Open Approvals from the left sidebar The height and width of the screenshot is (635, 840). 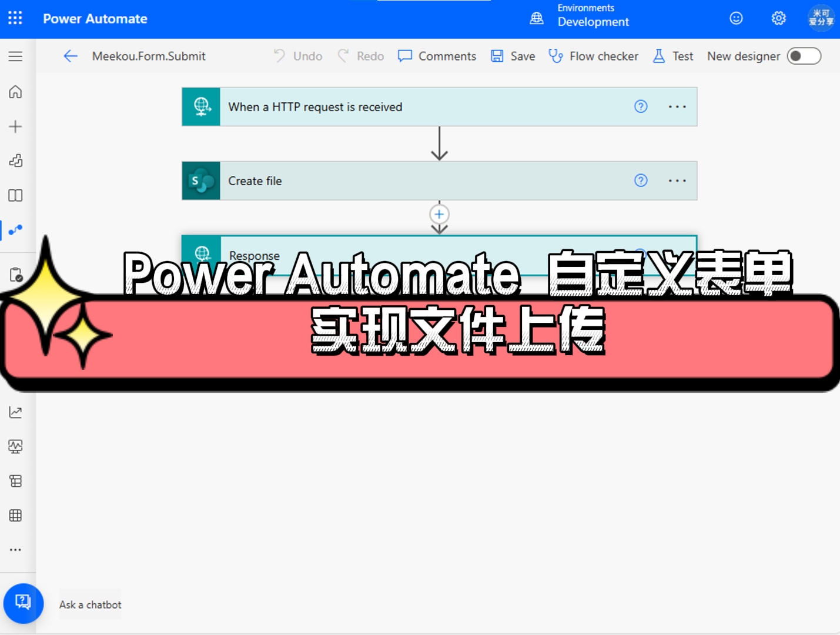(x=15, y=274)
